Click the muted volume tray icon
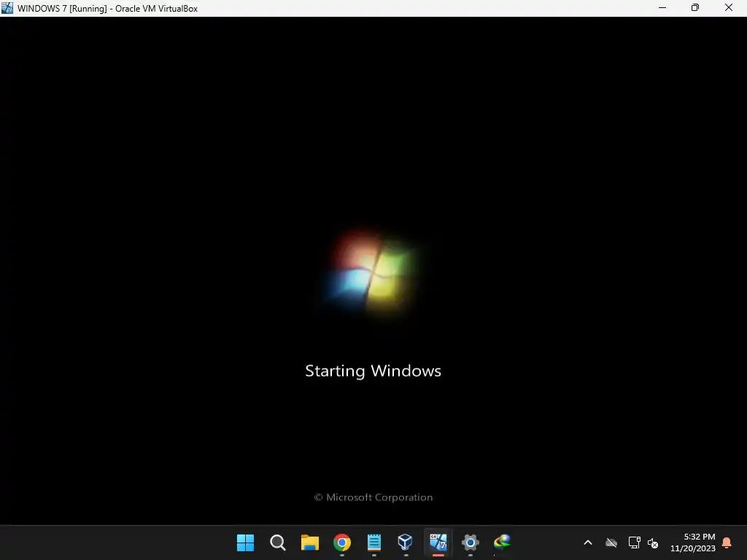The height and width of the screenshot is (560, 747). (653, 542)
